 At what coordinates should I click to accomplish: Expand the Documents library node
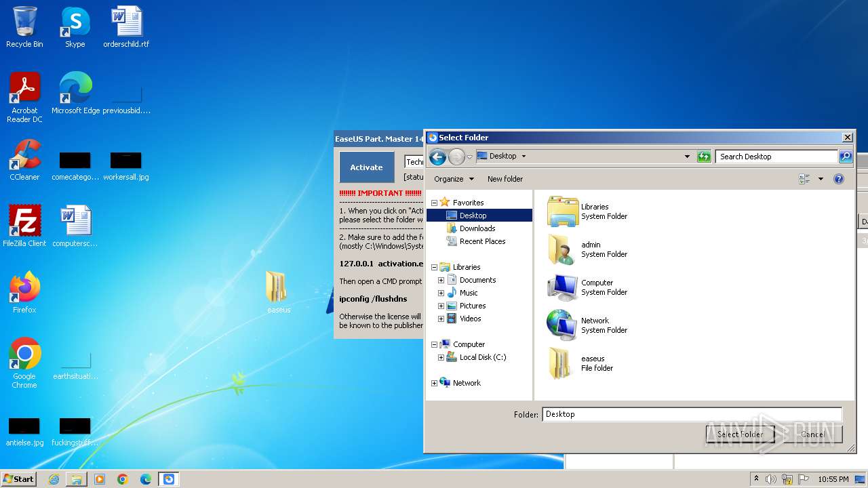pyautogui.click(x=441, y=280)
